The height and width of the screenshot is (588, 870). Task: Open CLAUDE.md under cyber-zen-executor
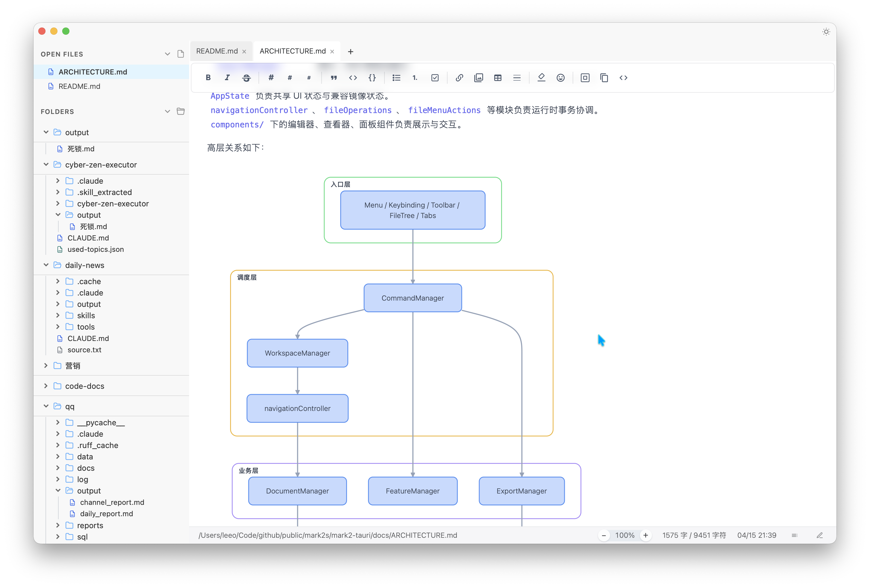(x=88, y=238)
